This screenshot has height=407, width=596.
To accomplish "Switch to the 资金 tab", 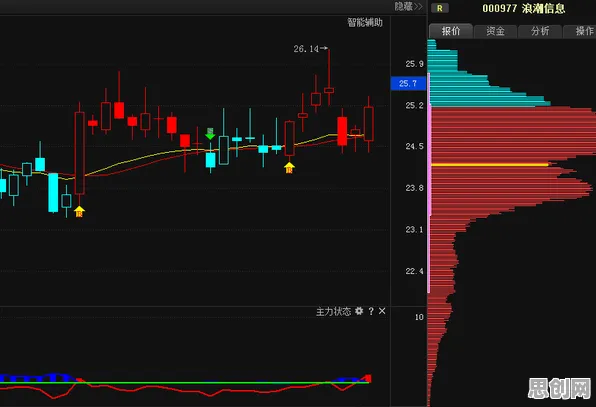I will [x=496, y=31].
